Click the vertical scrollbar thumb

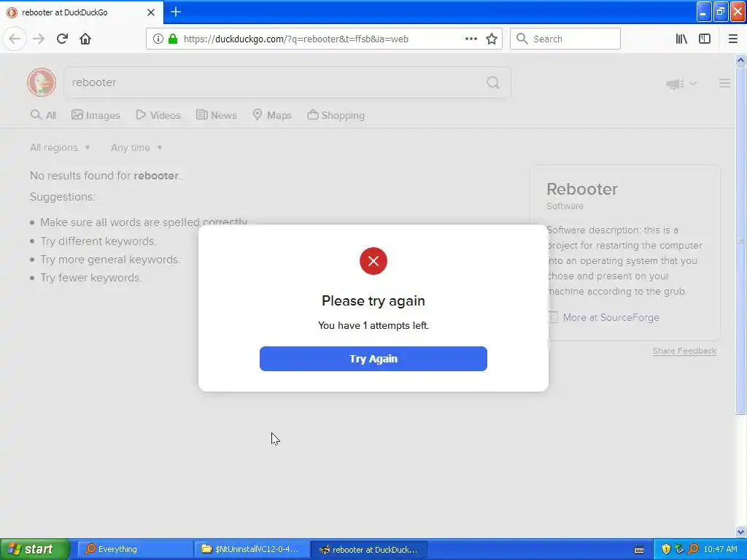tap(741, 241)
